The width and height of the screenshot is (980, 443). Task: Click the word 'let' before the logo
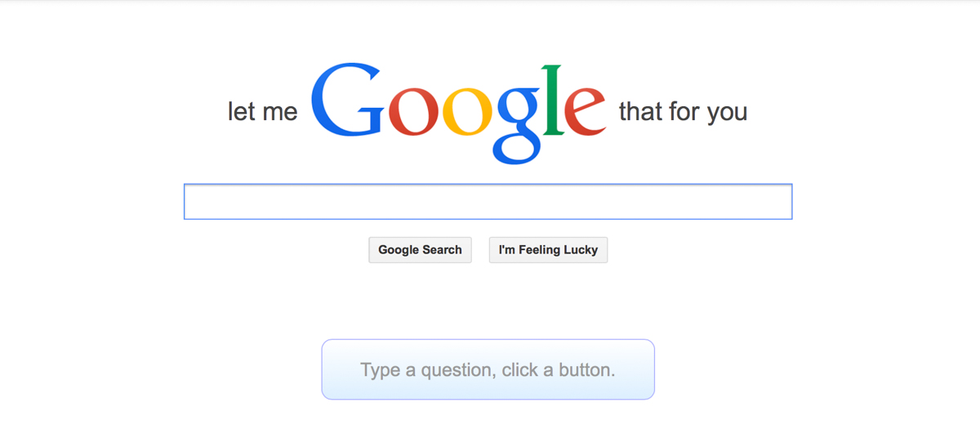coord(242,111)
